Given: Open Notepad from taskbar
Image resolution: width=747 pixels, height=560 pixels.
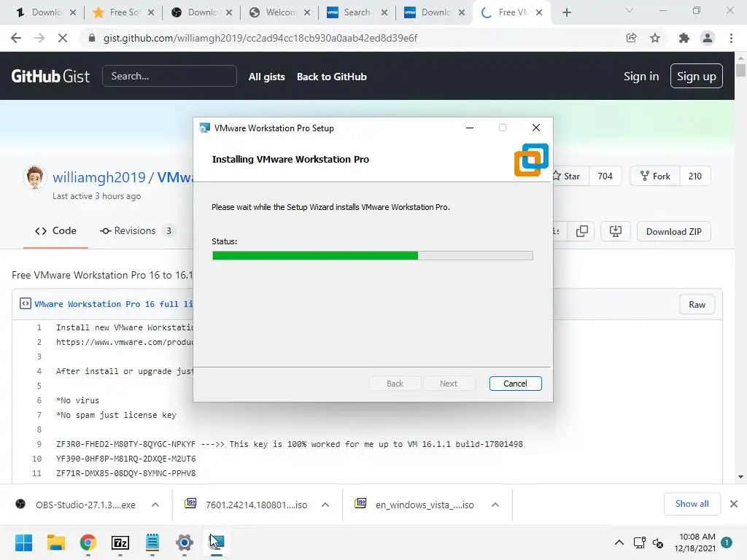Looking at the screenshot, I should [152, 542].
